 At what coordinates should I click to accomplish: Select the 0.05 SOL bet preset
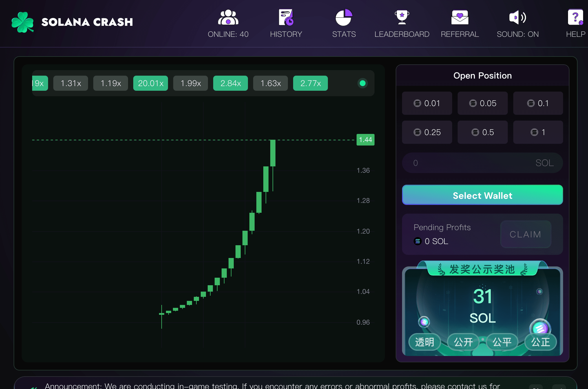(x=483, y=103)
